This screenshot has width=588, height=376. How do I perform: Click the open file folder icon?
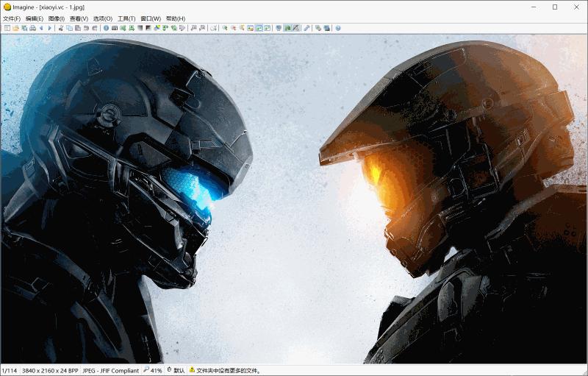point(15,28)
